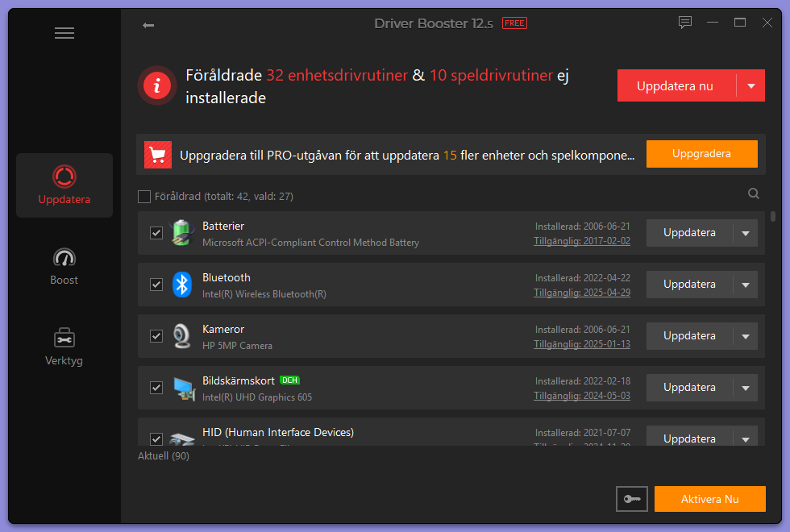Click the red info circle icon

(157, 85)
